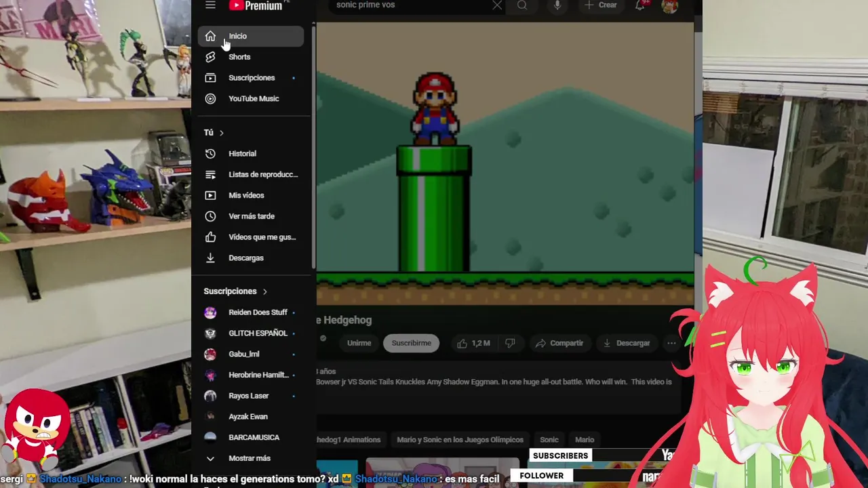
Task: Click the sidebar vertical scrollbar
Action: (313, 146)
